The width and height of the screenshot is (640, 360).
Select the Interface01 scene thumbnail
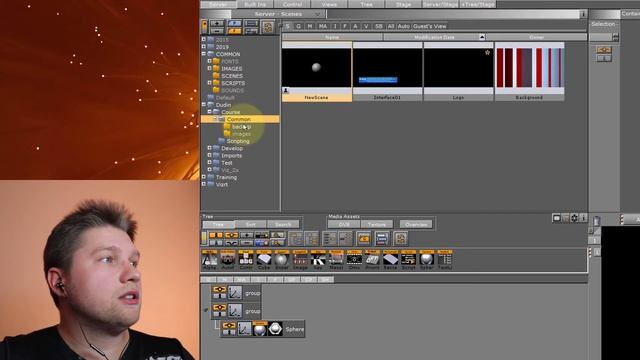[x=387, y=71]
